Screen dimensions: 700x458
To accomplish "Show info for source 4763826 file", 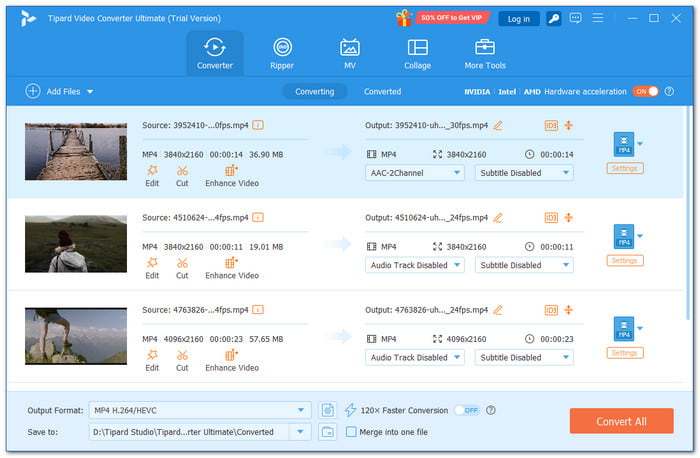I will coord(258,310).
